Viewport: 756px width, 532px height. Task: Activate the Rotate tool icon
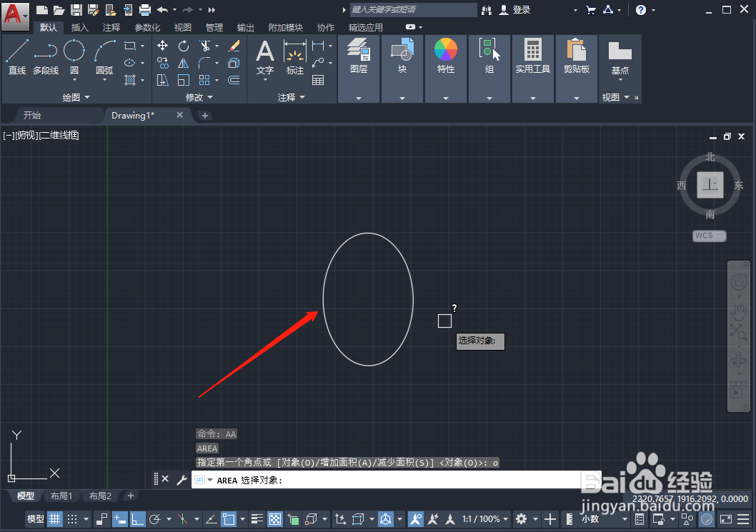click(x=183, y=46)
